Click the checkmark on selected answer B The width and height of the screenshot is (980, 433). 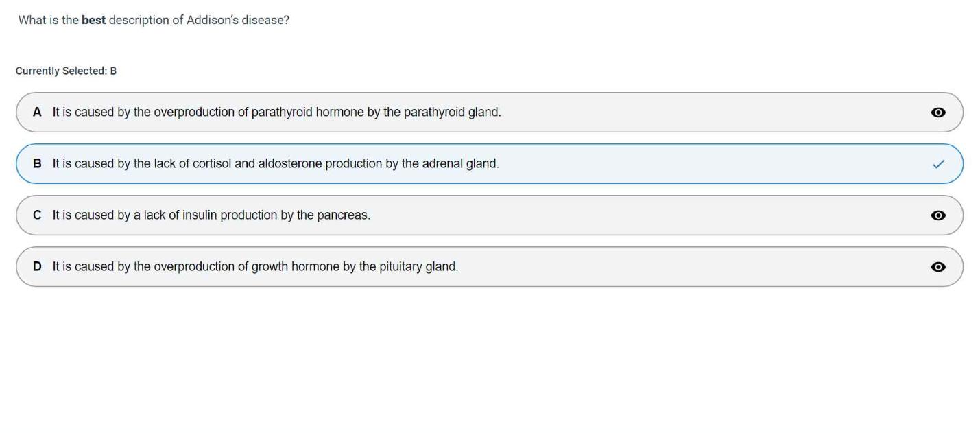[938, 164]
